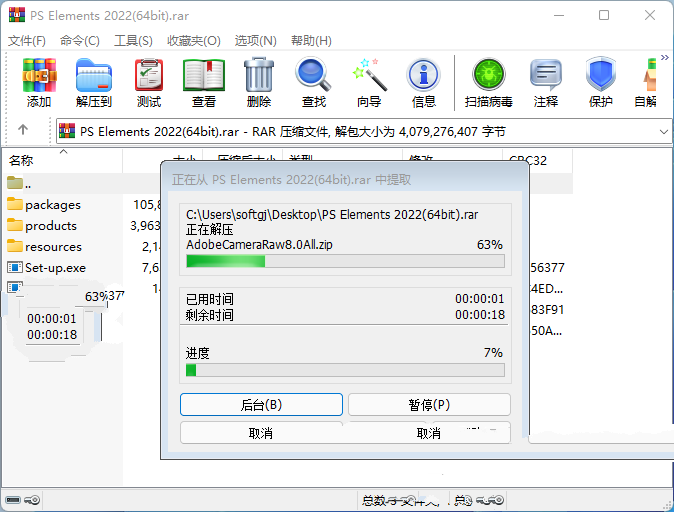Open the Commands (命令) menu
The image size is (674, 512).
click(x=80, y=41)
